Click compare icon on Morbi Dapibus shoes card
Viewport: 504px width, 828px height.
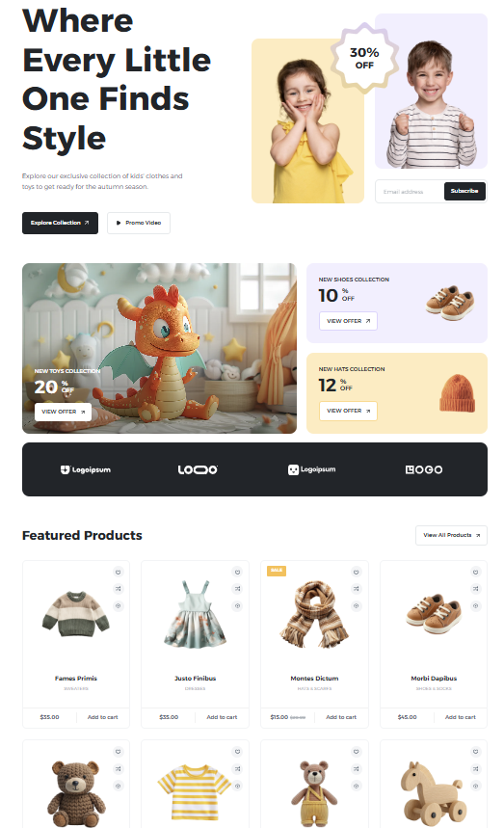pyautogui.click(x=475, y=589)
